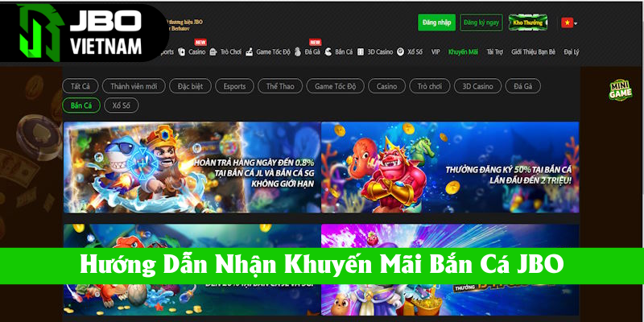
Task: Select the Xổ Số filter tab
Action: (x=122, y=105)
